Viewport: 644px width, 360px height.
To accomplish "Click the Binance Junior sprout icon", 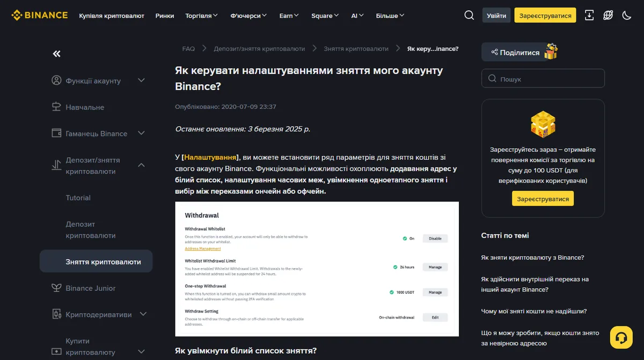I will click(x=56, y=288).
